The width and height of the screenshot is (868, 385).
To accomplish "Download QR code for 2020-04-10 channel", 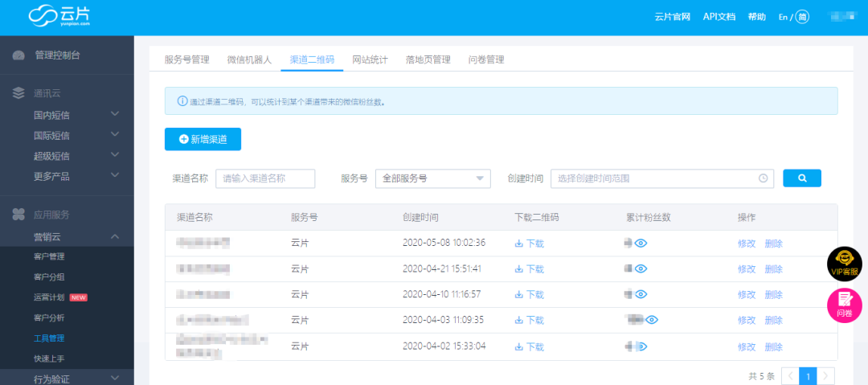I will pos(529,295).
